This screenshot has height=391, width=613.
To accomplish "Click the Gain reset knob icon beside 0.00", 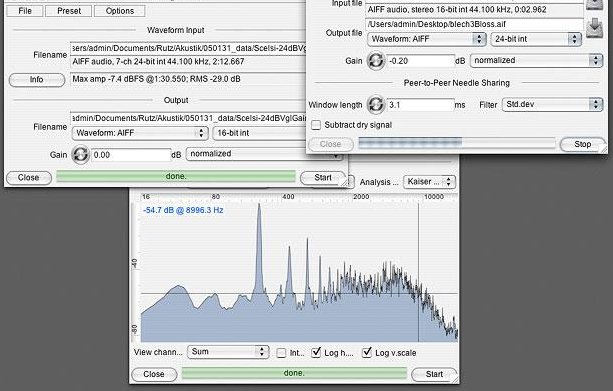I will (x=80, y=154).
